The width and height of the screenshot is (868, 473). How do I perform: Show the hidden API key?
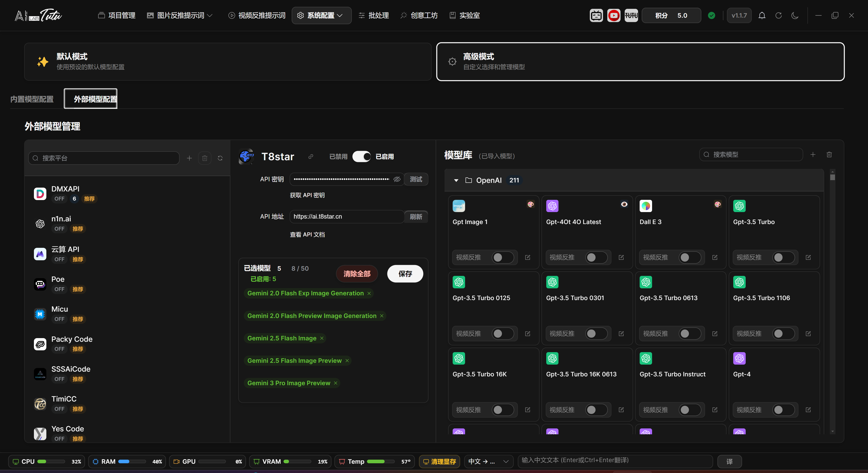(397, 179)
